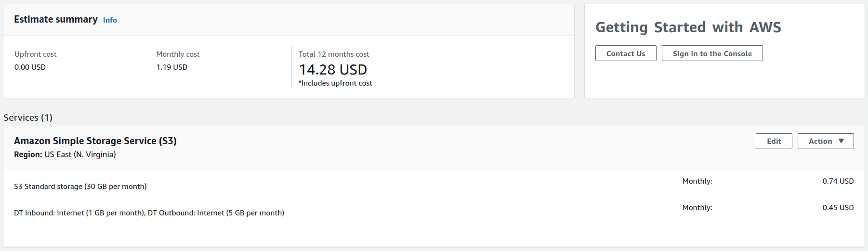Open the Info link beside Estimate summary
The image size is (868, 251).
click(110, 20)
